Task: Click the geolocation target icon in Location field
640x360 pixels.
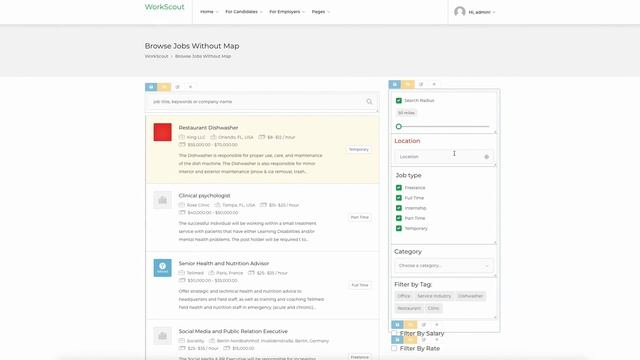Action: point(487,157)
